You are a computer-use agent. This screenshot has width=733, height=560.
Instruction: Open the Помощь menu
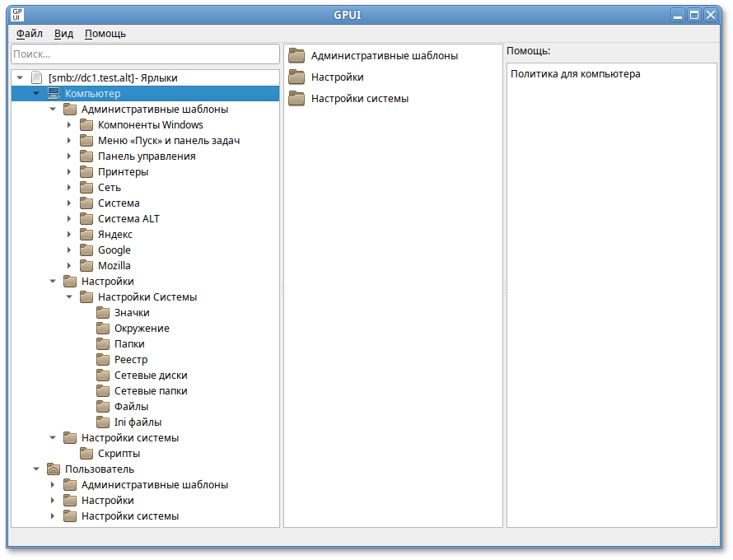(x=105, y=34)
